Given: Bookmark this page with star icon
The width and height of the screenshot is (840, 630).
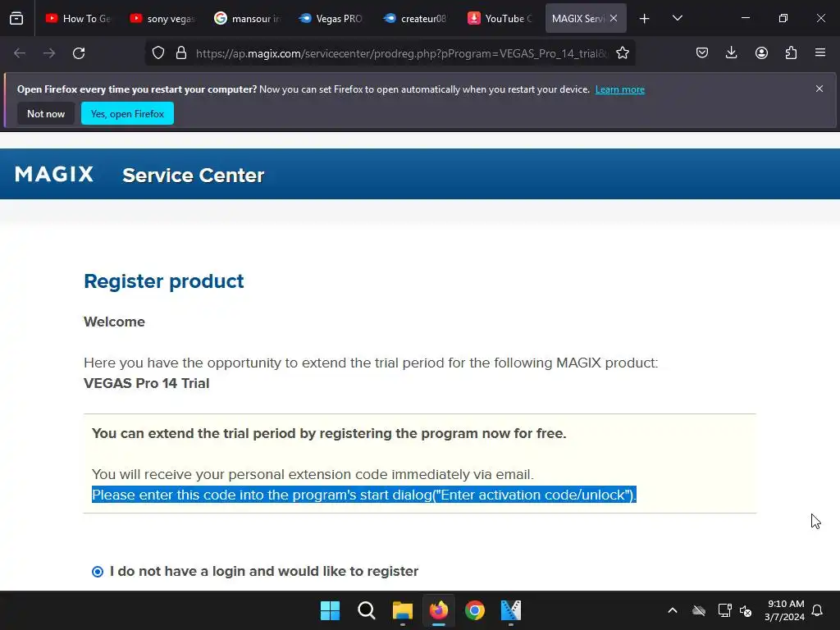Looking at the screenshot, I should (x=623, y=53).
